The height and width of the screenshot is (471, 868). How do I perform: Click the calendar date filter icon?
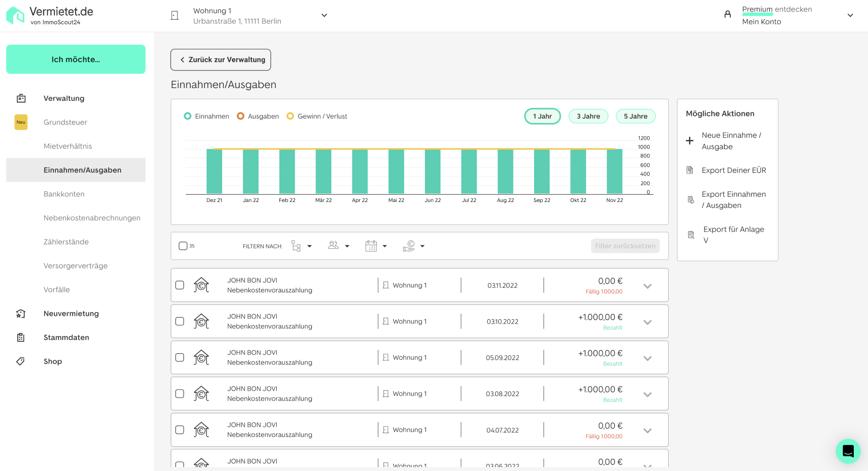point(371,246)
